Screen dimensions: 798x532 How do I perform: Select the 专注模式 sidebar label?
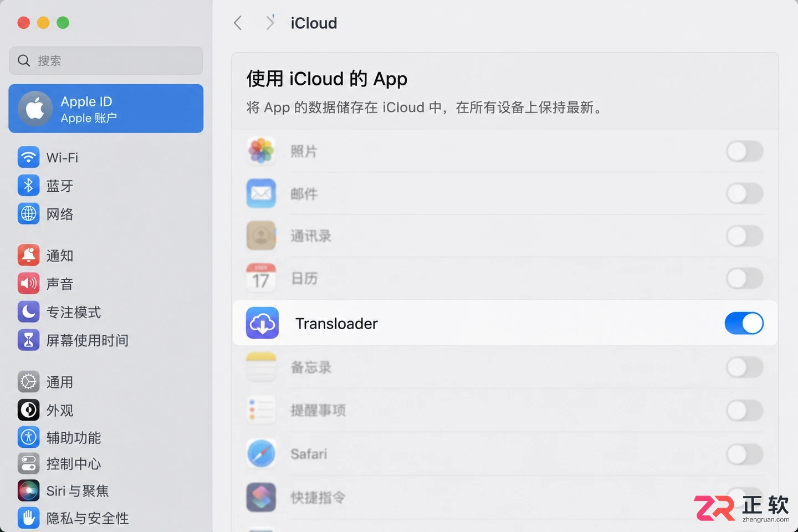[74, 313]
